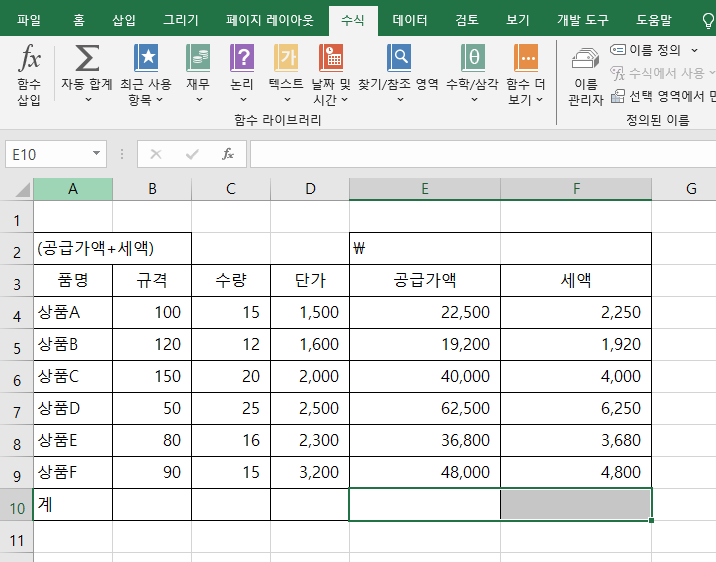Expand the 찾기/참조 영역 dropdown arrow

[400, 100]
